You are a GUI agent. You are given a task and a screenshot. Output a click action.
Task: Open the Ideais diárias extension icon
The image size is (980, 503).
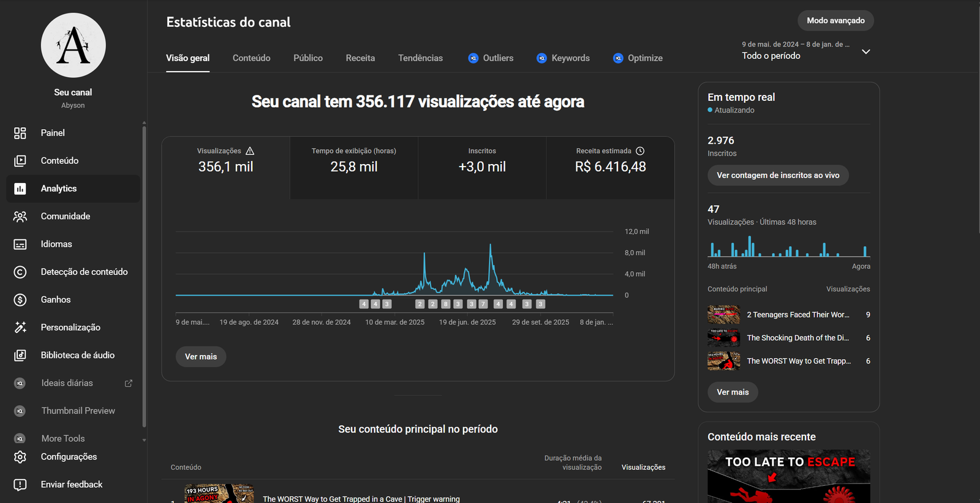pos(20,383)
